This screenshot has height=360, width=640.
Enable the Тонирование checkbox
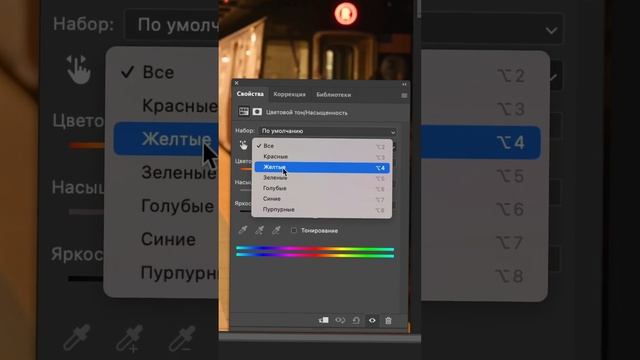click(x=294, y=230)
